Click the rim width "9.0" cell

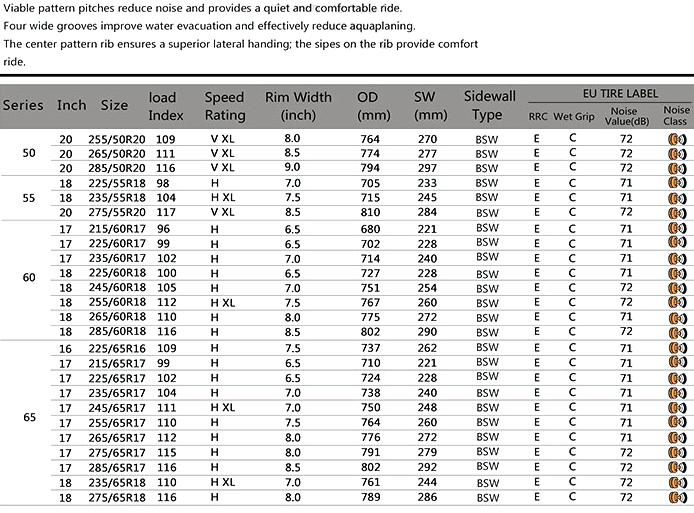(293, 167)
